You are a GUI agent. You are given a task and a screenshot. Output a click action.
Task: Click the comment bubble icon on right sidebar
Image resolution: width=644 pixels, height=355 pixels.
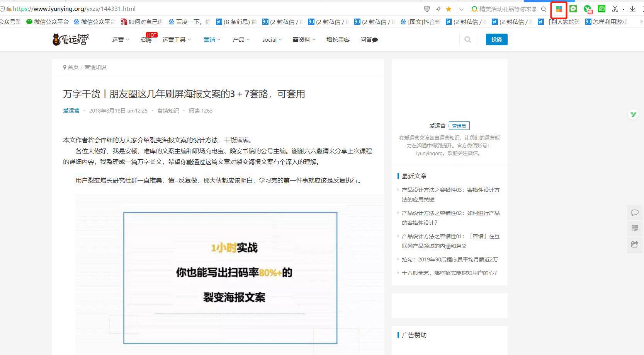(634, 213)
